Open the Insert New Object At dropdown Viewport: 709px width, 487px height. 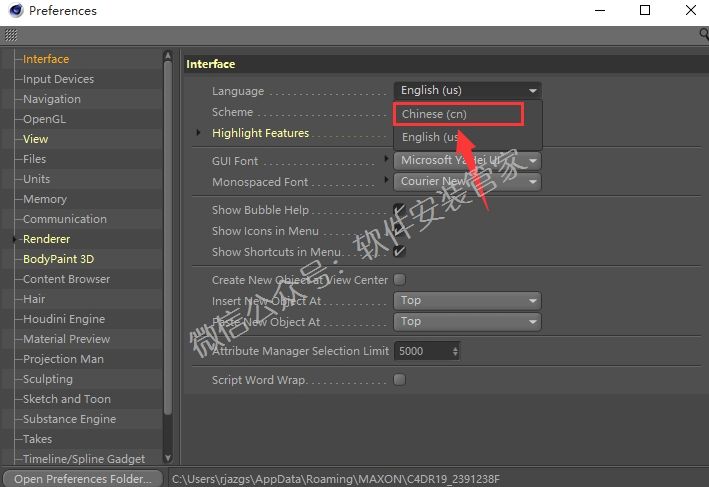point(467,300)
